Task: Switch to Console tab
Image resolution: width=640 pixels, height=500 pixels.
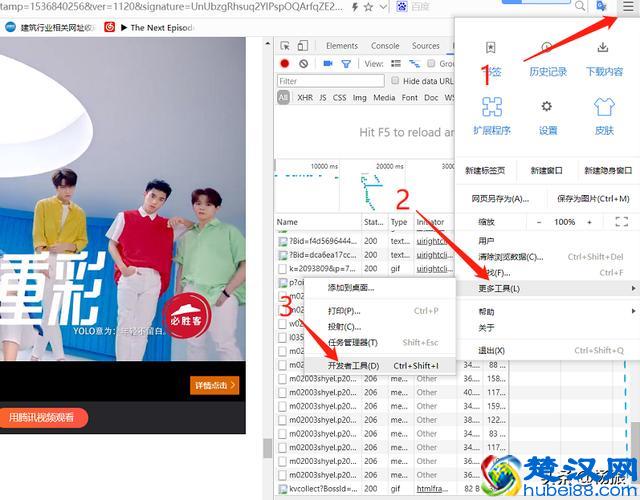Action: tap(385, 46)
